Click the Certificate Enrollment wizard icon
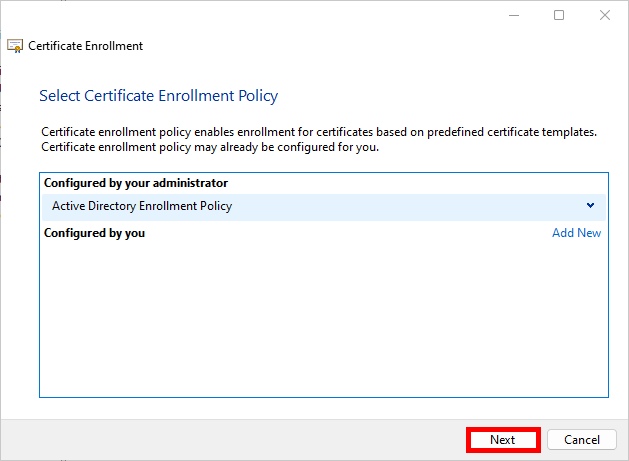 (15, 46)
